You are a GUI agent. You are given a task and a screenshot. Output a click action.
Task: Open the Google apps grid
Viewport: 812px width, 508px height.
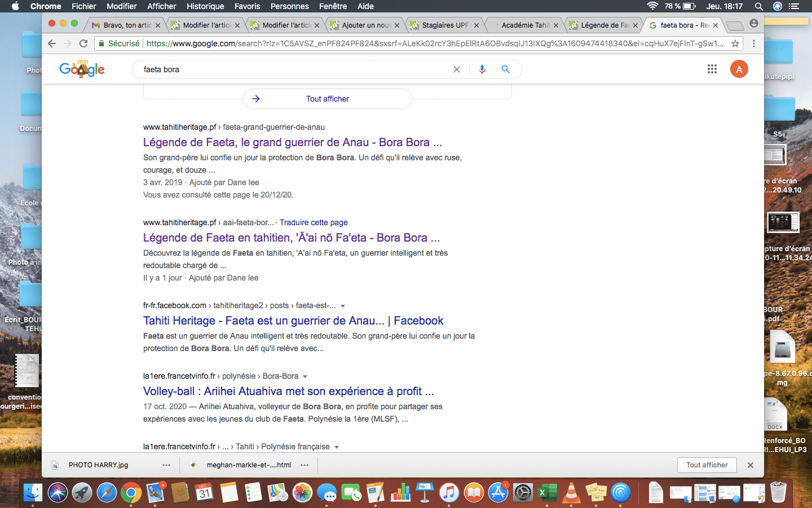click(712, 69)
